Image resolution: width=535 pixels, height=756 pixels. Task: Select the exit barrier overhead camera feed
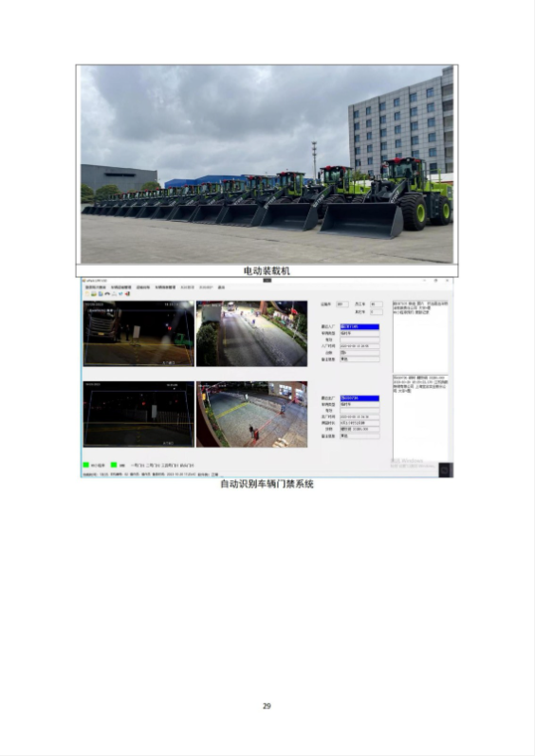coord(251,415)
